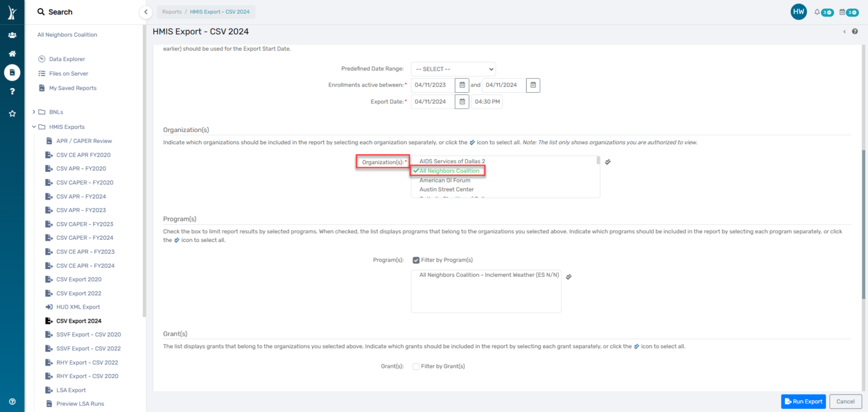This screenshot has height=412, width=868.
Task: Open calendar picker for Export Date
Action: pyautogui.click(x=462, y=102)
